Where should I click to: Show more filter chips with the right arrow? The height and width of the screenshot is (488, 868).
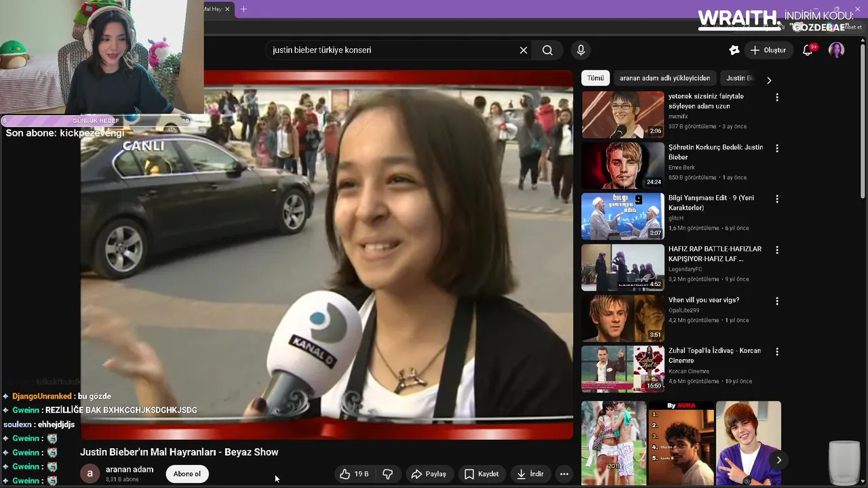click(x=769, y=80)
